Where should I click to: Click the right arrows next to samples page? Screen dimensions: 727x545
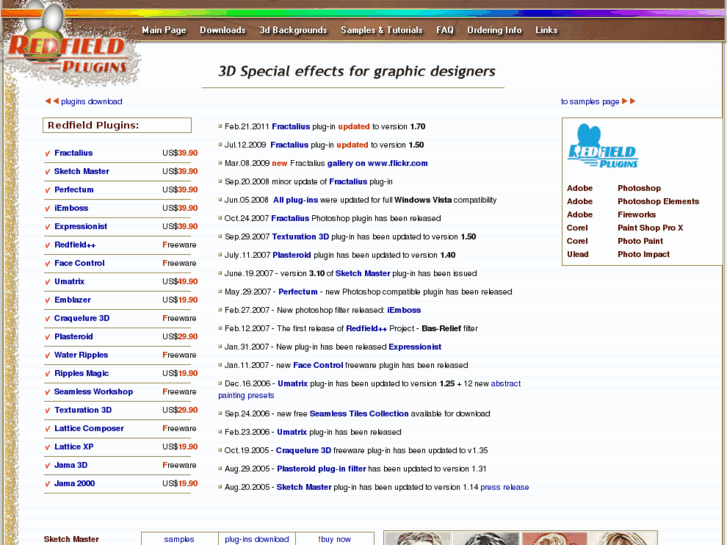[x=629, y=101]
